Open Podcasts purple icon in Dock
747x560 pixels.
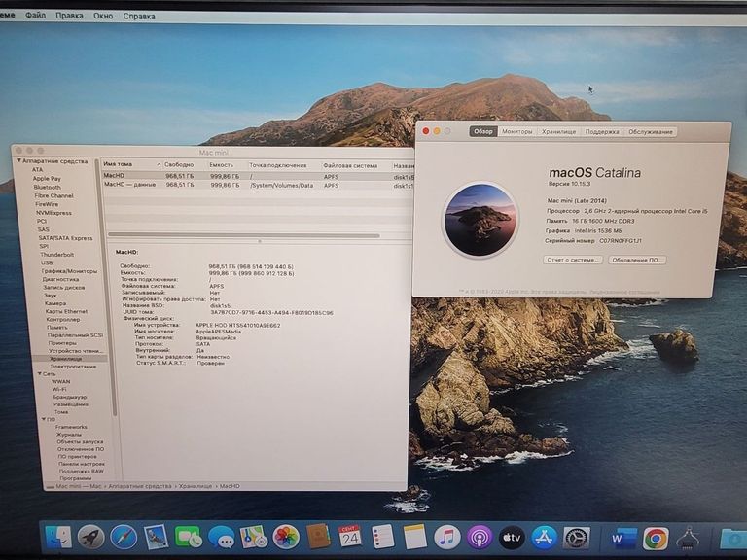coord(480,538)
